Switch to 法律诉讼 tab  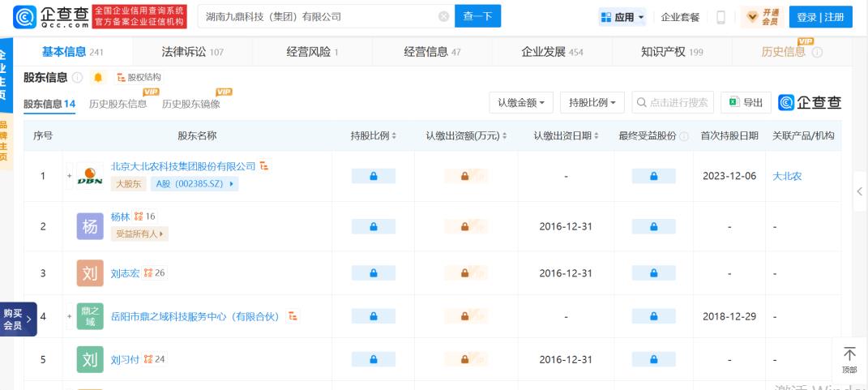(193, 52)
